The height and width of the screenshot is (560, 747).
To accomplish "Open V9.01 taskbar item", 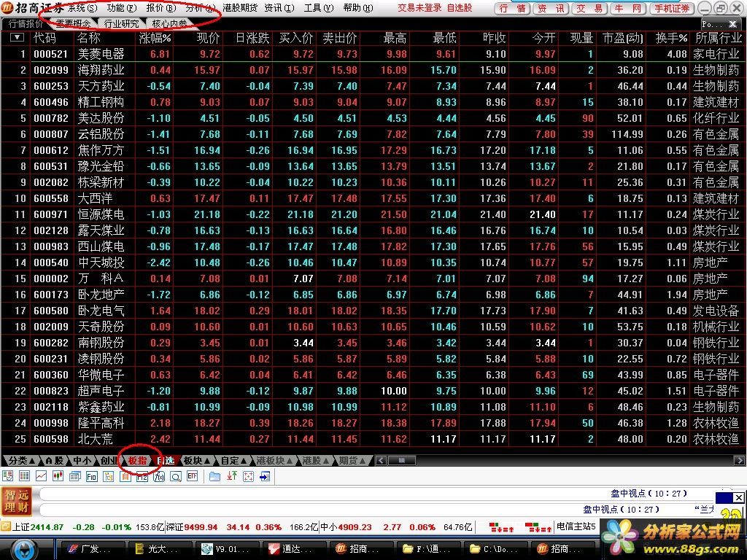I will click(x=227, y=549).
